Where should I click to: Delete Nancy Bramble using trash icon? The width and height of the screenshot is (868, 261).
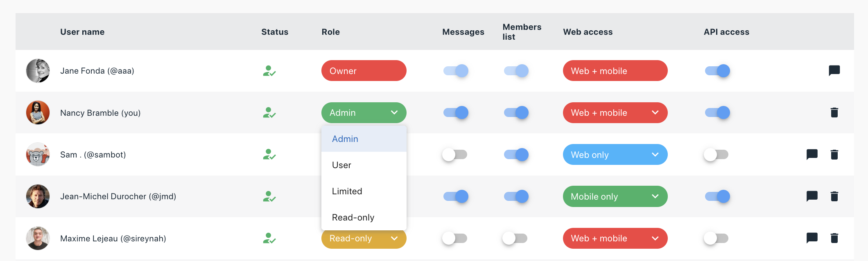(834, 112)
